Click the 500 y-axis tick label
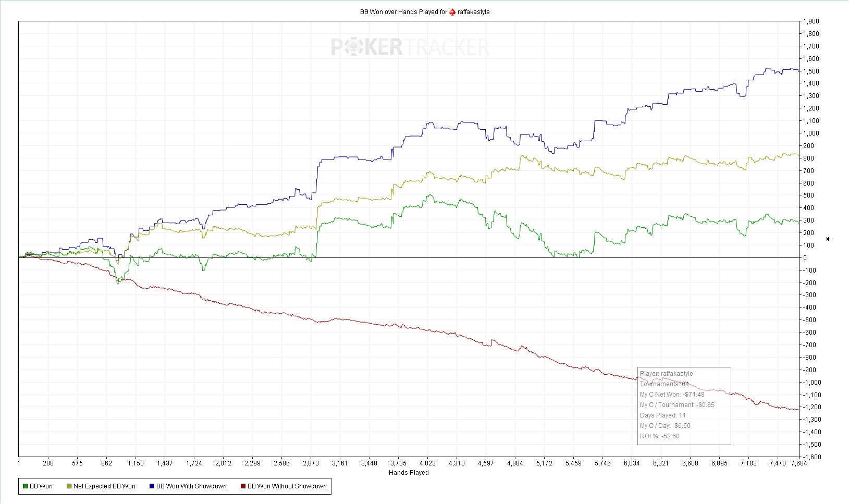 pyautogui.click(x=808, y=195)
